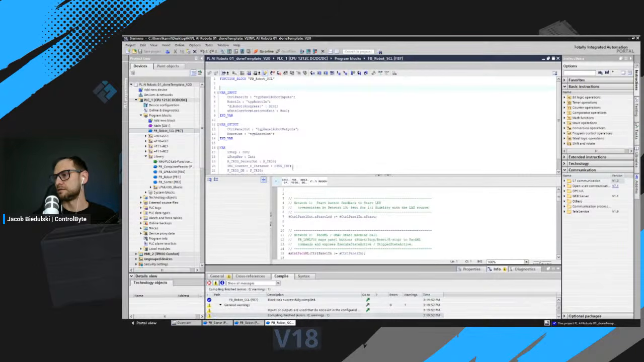This screenshot has height=362, width=644.
Task: Open Main [OB1] block in tree
Action: [x=162, y=126]
